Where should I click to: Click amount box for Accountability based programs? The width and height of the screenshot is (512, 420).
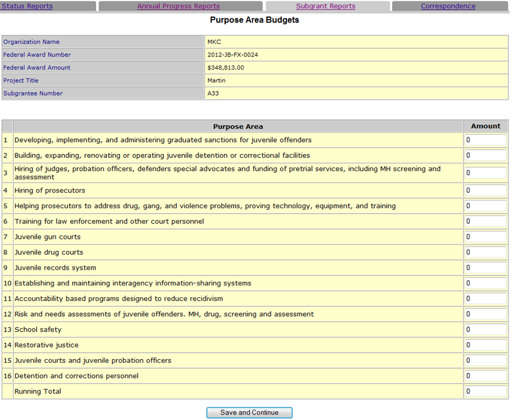(x=485, y=298)
